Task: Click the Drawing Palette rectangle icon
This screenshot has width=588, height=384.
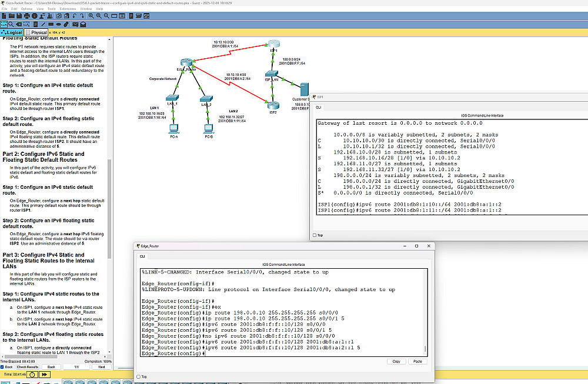Action: click(114, 16)
